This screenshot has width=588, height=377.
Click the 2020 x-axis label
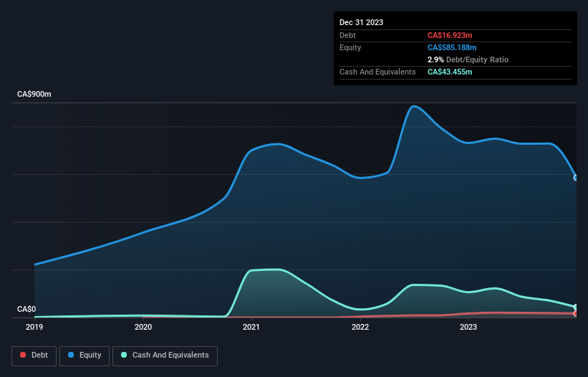143,327
